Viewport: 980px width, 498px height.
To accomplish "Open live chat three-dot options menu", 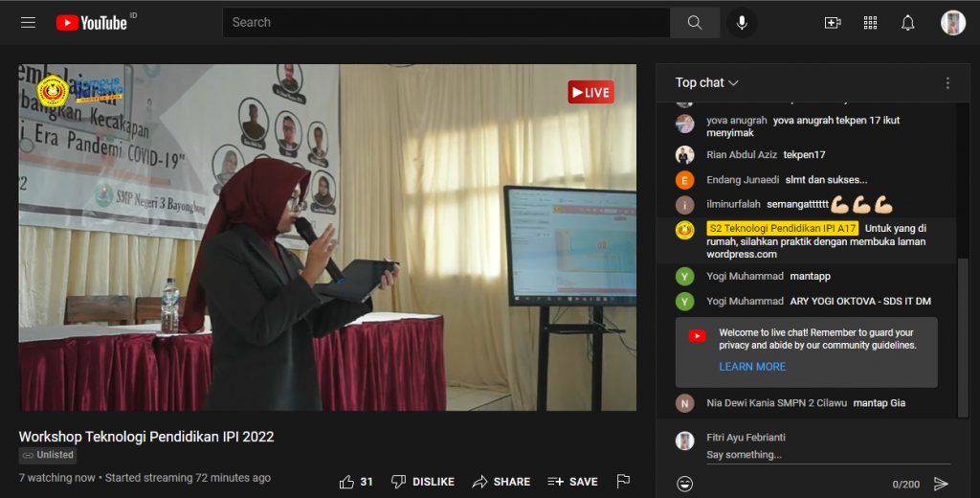I will 947,83.
